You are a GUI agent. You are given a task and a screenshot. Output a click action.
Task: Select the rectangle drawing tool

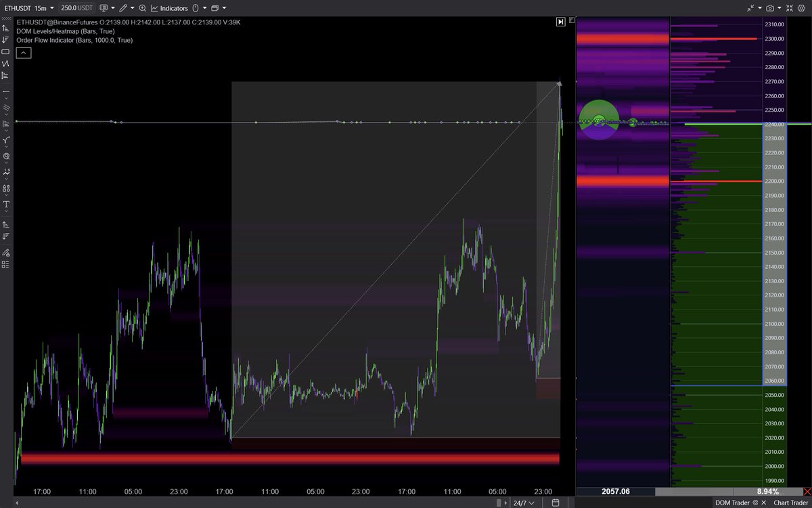pos(5,51)
